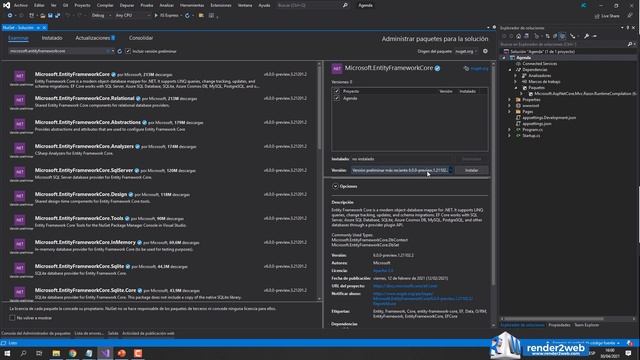640x360 pixels.
Task: Open the Proyecto menu
Action: point(82,5)
